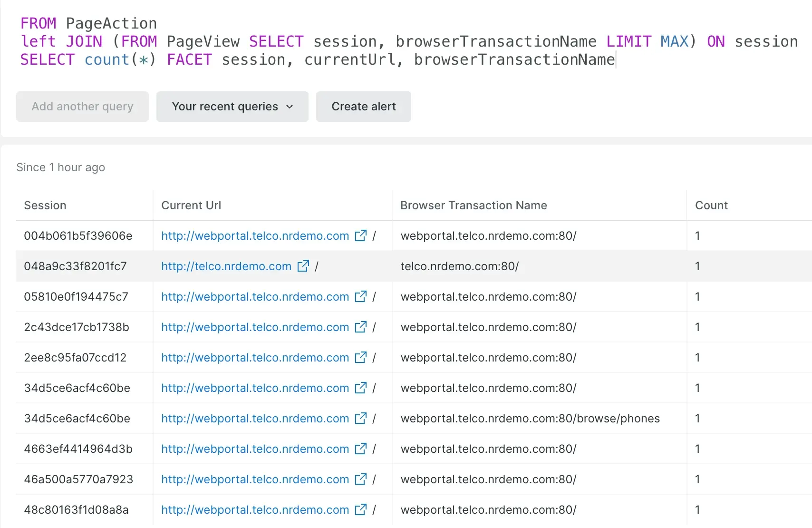Viewport: 812px width, 528px height.
Task: Open webportal URL link for session 004b061b5f39606e
Action: (x=255, y=236)
